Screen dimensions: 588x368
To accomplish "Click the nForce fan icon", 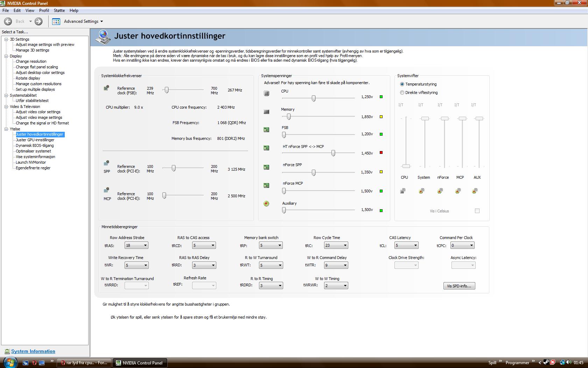I will pyautogui.click(x=440, y=191).
